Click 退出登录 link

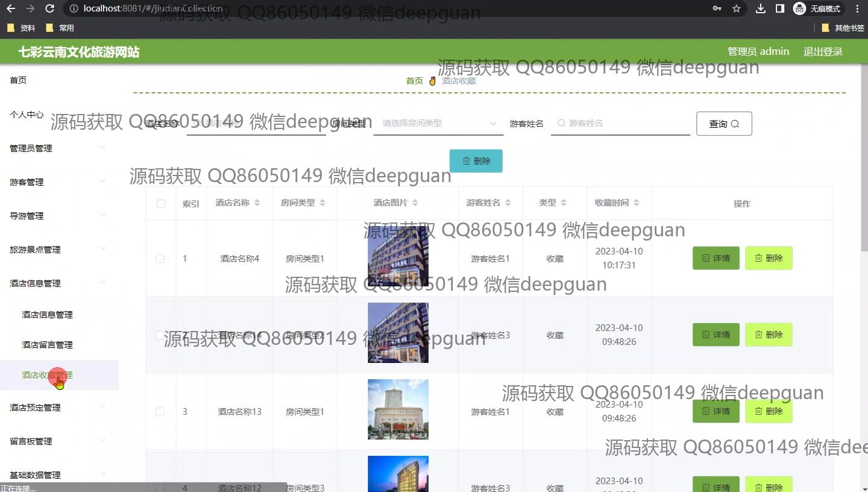point(823,52)
